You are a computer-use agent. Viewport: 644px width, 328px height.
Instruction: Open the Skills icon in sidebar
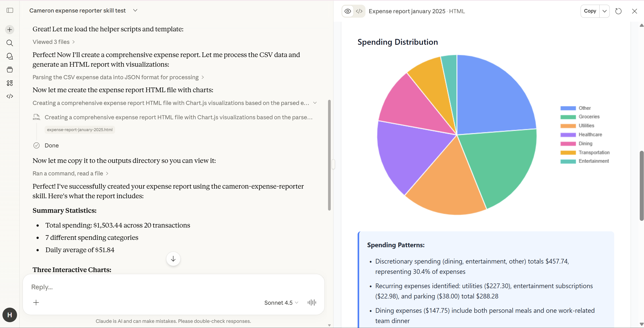pos(9,83)
